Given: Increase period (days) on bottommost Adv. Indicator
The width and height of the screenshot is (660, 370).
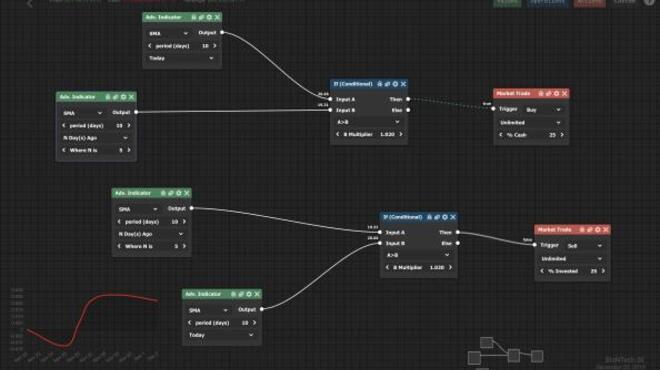Looking at the screenshot, I should [254, 323].
